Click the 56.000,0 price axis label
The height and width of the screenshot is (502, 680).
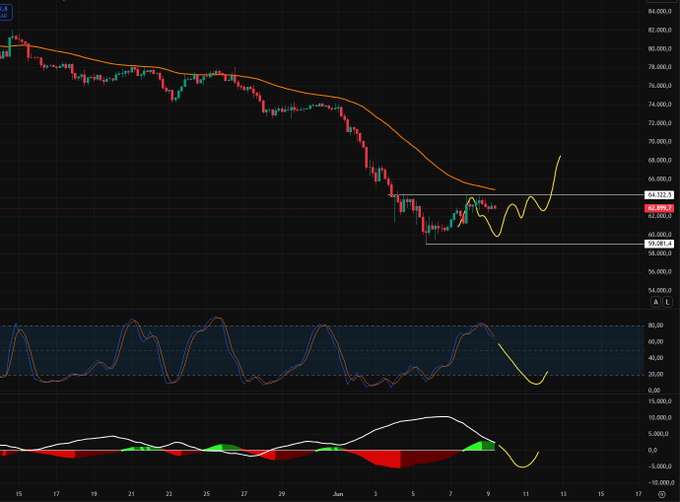pos(659,272)
